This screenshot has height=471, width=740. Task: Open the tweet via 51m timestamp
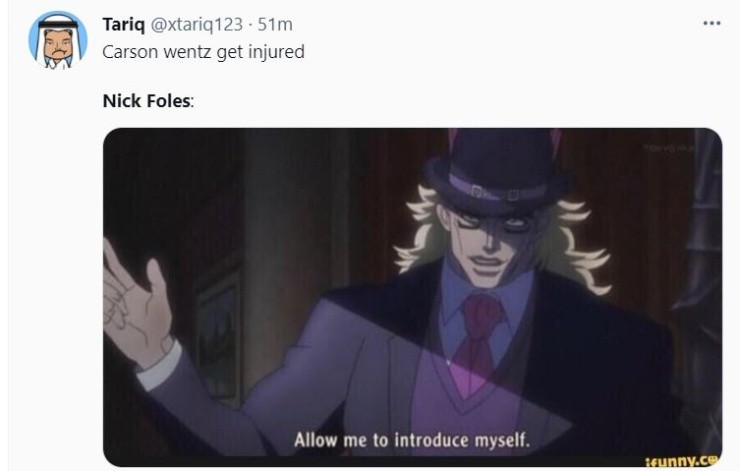point(275,24)
